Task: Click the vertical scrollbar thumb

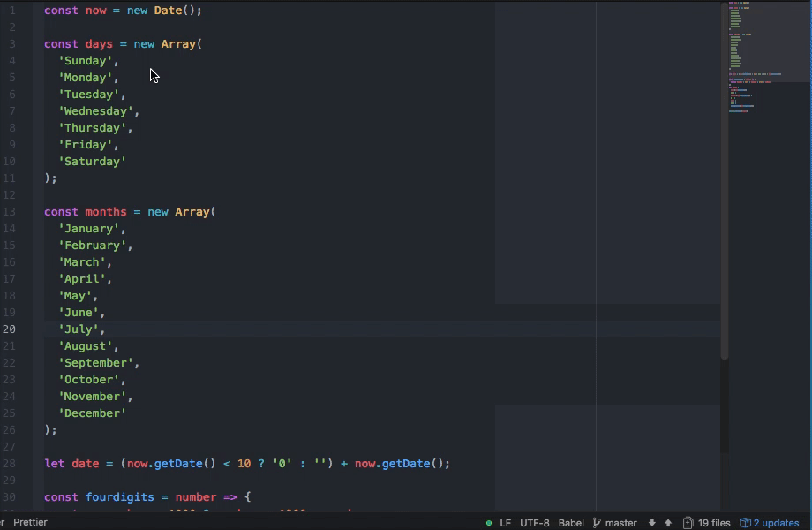Action: coord(723,177)
